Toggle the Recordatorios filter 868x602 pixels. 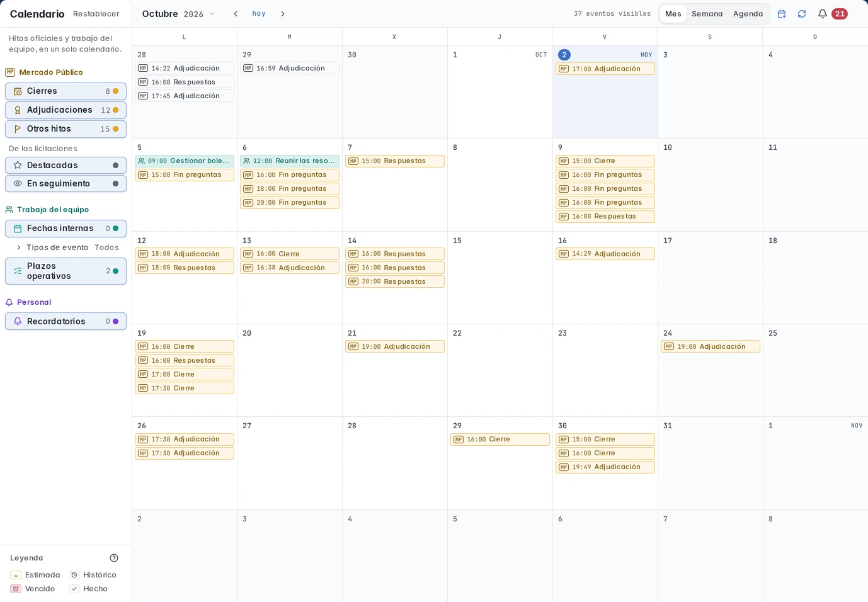click(66, 321)
